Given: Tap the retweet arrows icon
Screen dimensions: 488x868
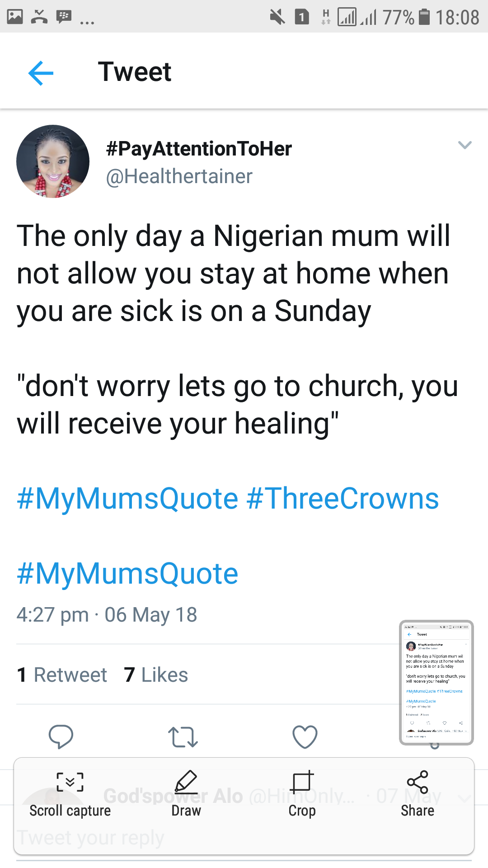Looking at the screenshot, I should click(183, 737).
